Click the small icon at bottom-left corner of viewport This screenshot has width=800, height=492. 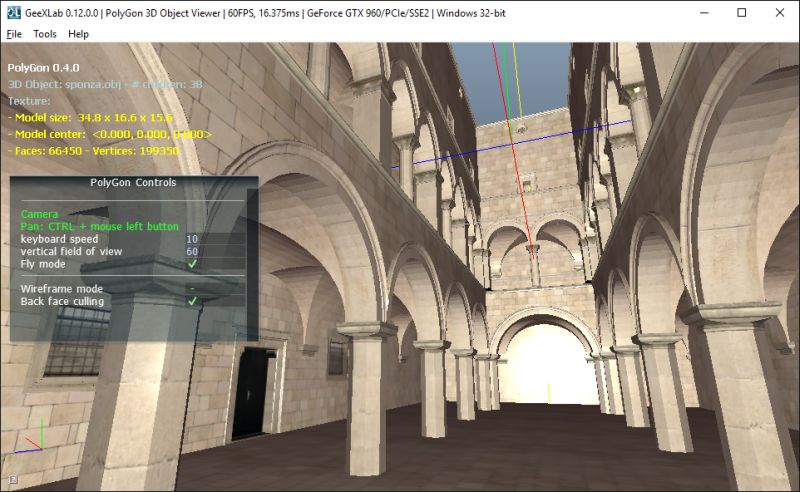pyautogui.click(x=13, y=479)
